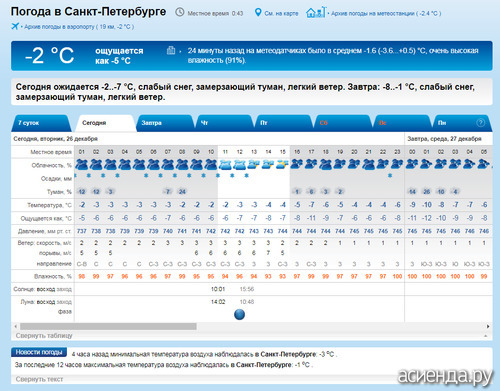Click wind gust value 7 at hour 14
The image size is (500, 391).
point(268,253)
